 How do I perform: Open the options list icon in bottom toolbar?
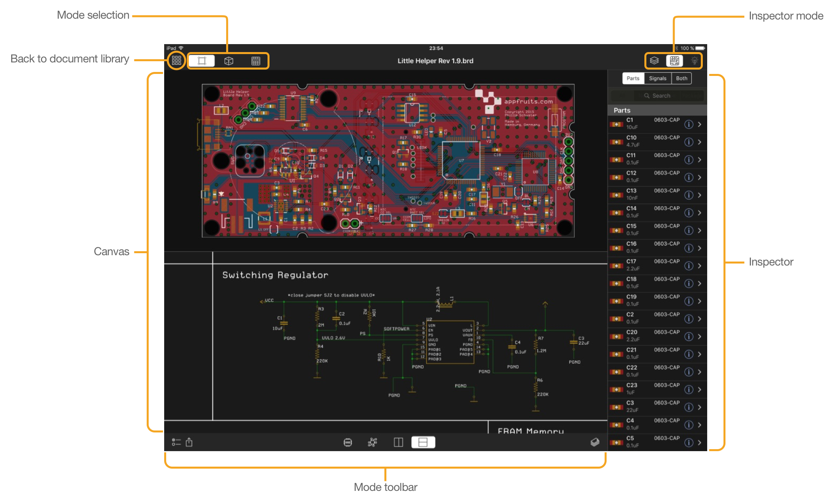point(176,442)
